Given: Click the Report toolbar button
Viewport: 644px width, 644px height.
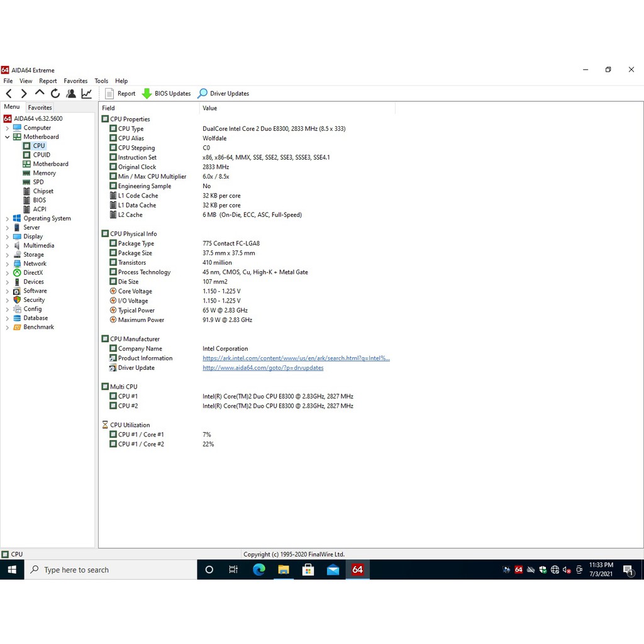Looking at the screenshot, I should pyautogui.click(x=120, y=94).
